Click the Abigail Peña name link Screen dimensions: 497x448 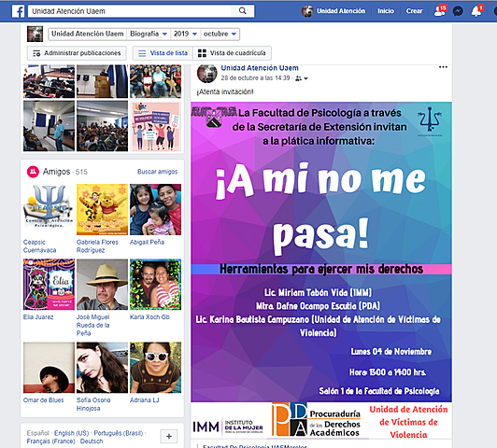point(147,243)
